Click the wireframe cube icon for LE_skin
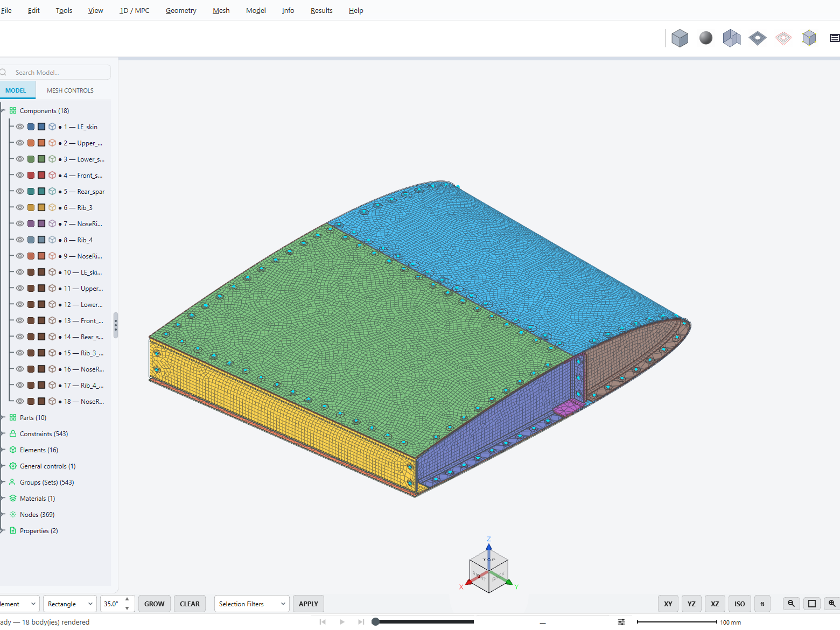The image size is (840, 630). tap(52, 127)
